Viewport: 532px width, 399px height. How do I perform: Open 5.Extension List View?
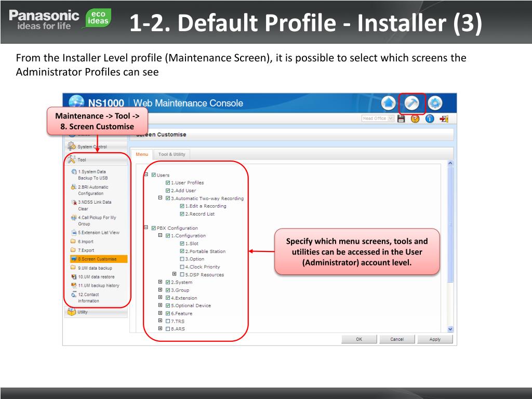tap(96, 232)
